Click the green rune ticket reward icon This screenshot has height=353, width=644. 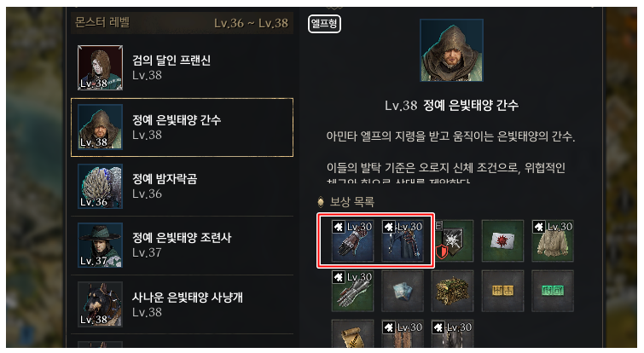point(553,291)
